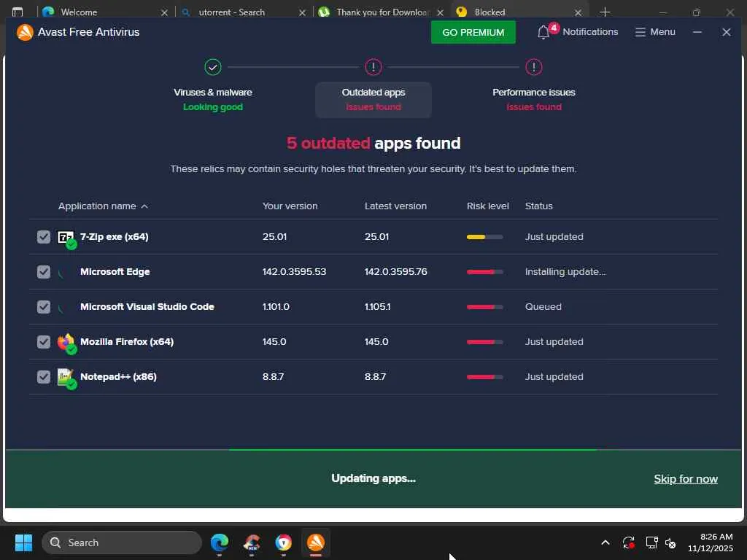This screenshot has height=560, width=747.
Task: Click the Visual Studio Code loading spinner icon
Action: click(61, 307)
